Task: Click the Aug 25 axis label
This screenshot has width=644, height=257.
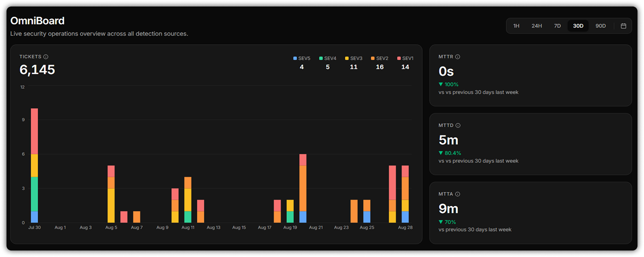Action: pos(367,227)
